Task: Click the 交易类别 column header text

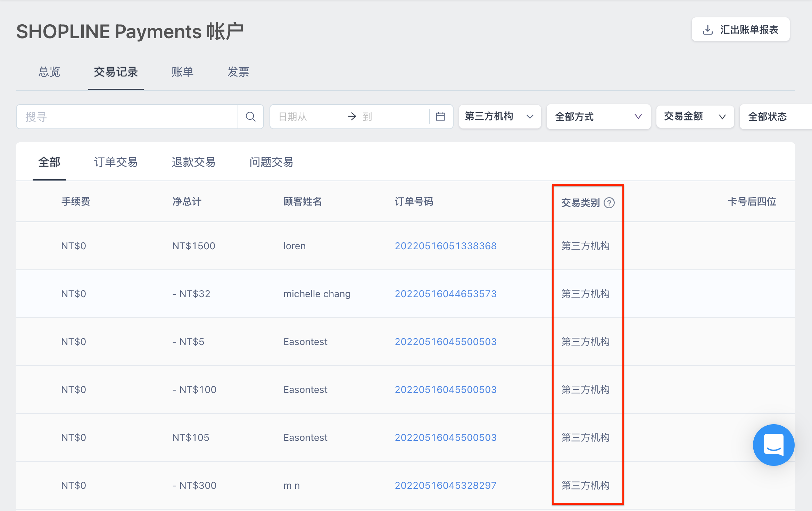Action: point(581,203)
